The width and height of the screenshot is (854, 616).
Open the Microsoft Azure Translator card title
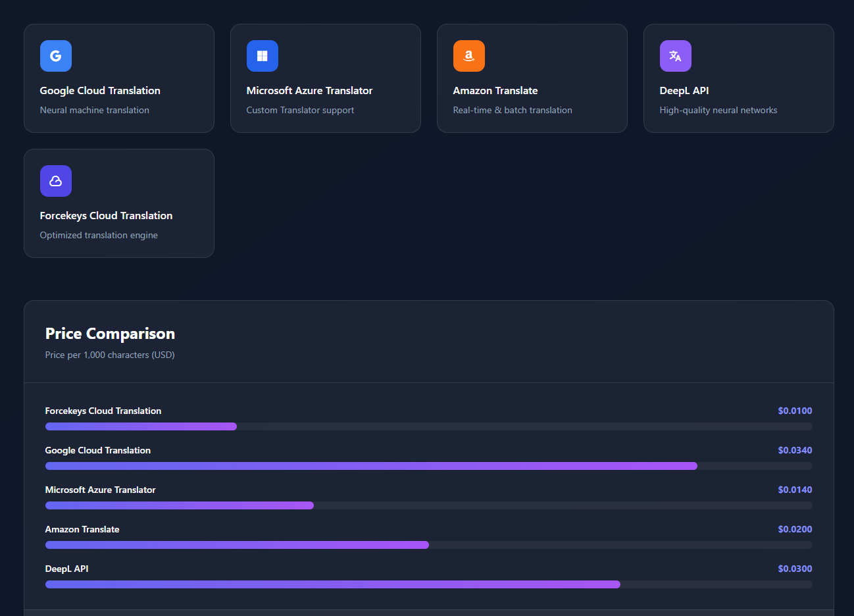[x=309, y=91]
